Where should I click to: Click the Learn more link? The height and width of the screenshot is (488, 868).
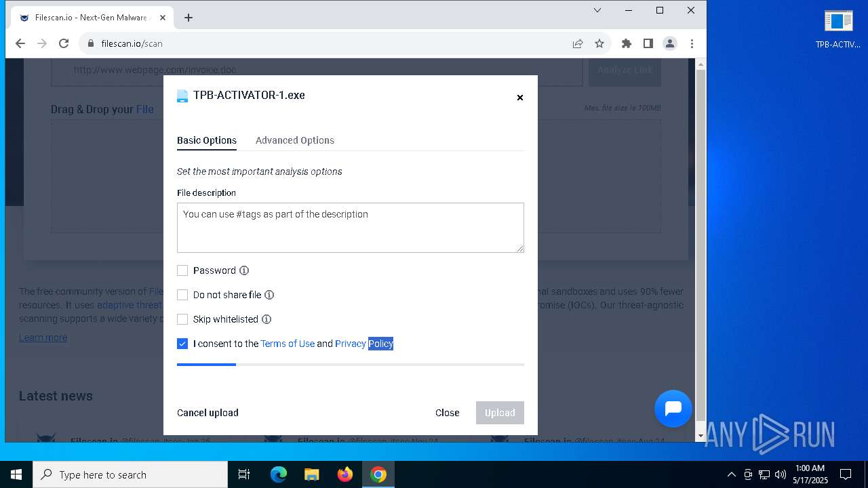tap(43, 338)
